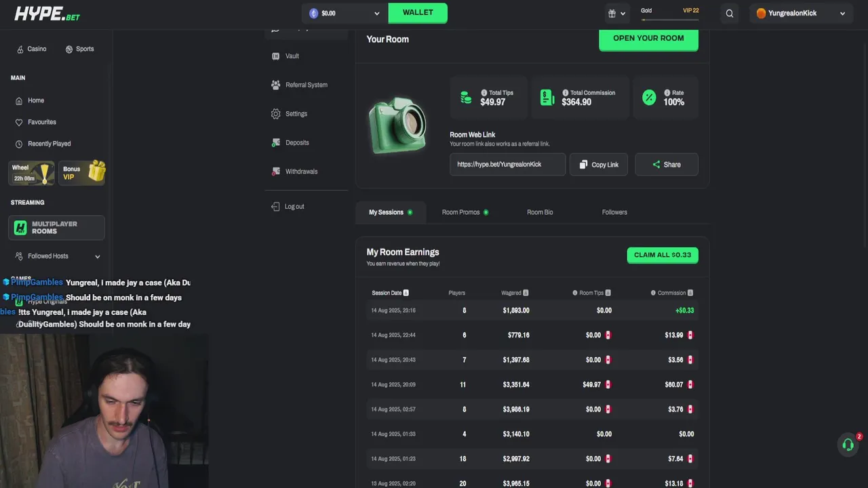Switch to My Sessions tab
Viewport: 868px width, 488px height.
pos(391,212)
